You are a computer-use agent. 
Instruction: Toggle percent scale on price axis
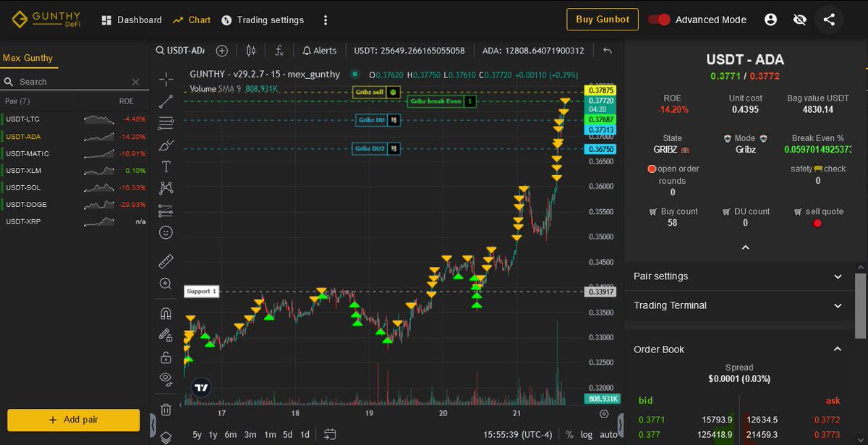(x=569, y=435)
